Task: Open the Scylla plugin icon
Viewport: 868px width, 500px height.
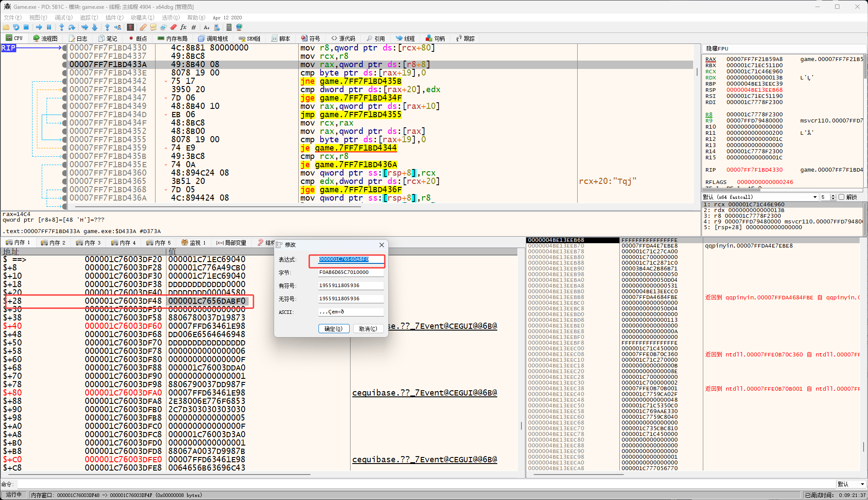Action: (130, 27)
